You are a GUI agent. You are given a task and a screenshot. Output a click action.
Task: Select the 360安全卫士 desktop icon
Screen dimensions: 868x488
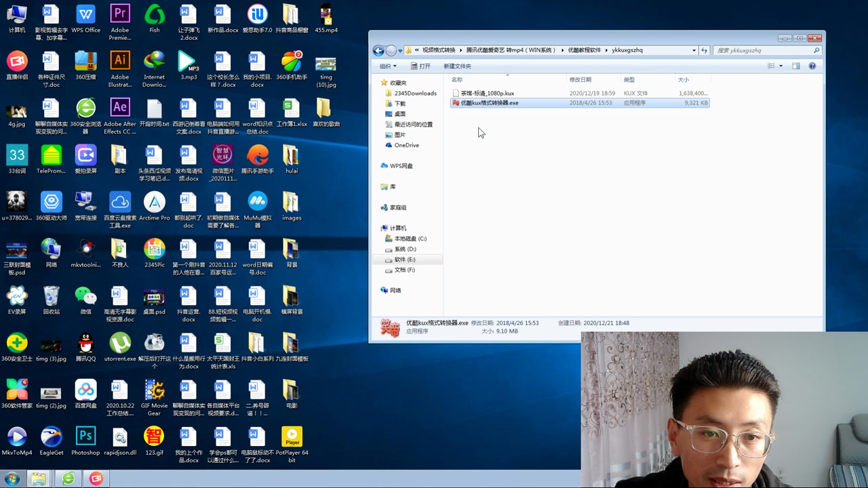click(17, 346)
